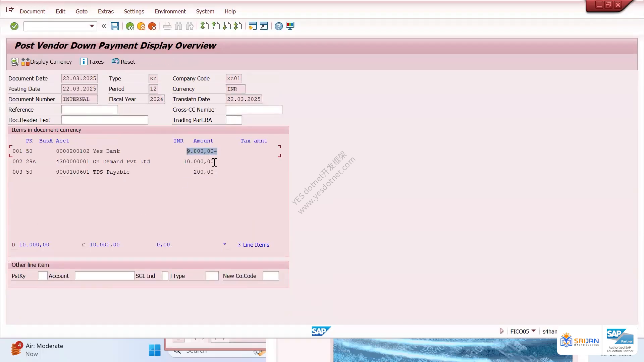This screenshot has height=362, width=644.
Task: Open the Windows Start button in the taskbar
Action: click(x=155, y=350)
